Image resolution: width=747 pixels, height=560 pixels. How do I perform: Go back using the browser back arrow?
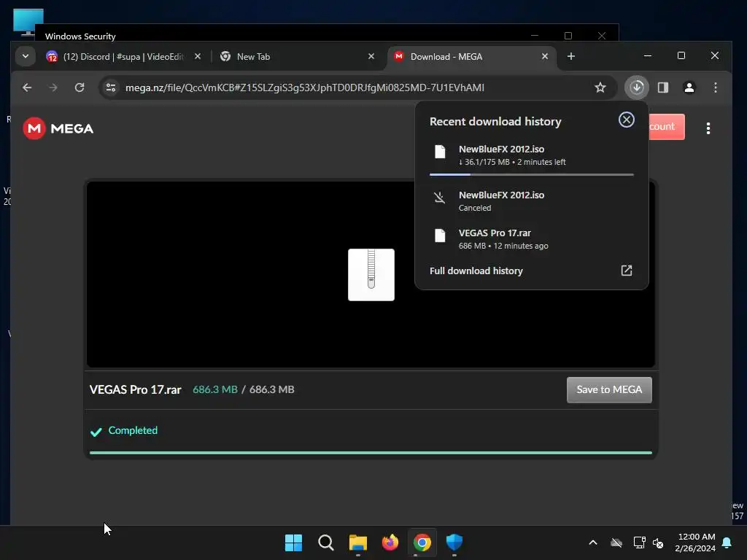coord(27,87)
